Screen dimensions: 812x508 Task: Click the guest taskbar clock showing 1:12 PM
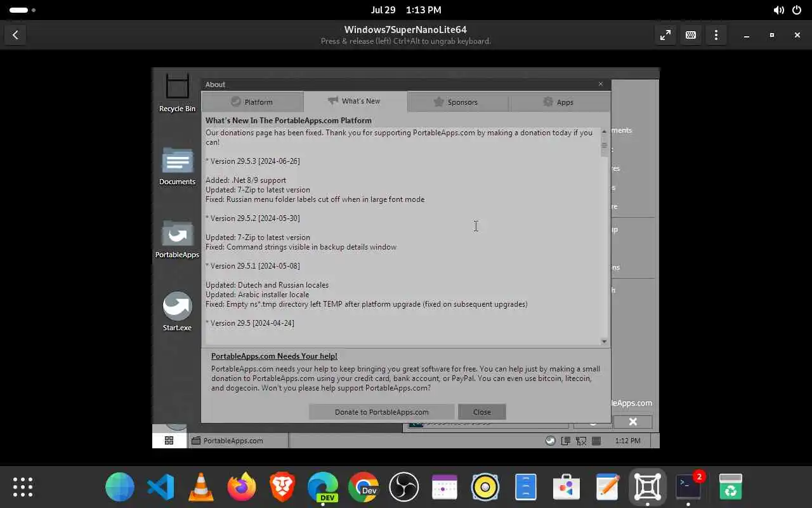pyautogui.click(x=627, y=441)
